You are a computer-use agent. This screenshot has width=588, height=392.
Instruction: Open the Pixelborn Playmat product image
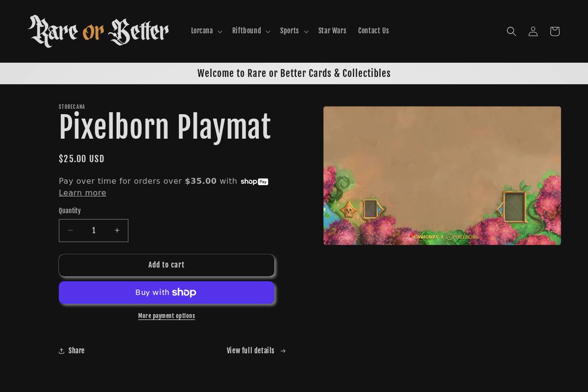pyautogui.click(x=442, y=175)
